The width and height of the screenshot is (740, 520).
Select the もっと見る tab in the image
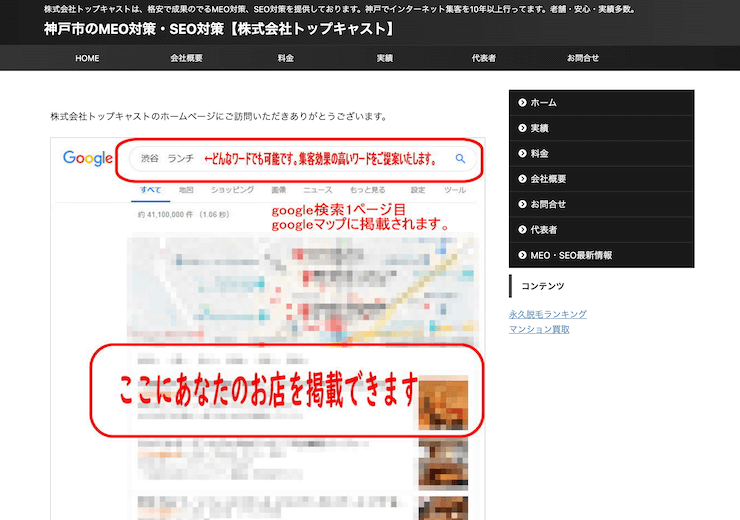367,190
